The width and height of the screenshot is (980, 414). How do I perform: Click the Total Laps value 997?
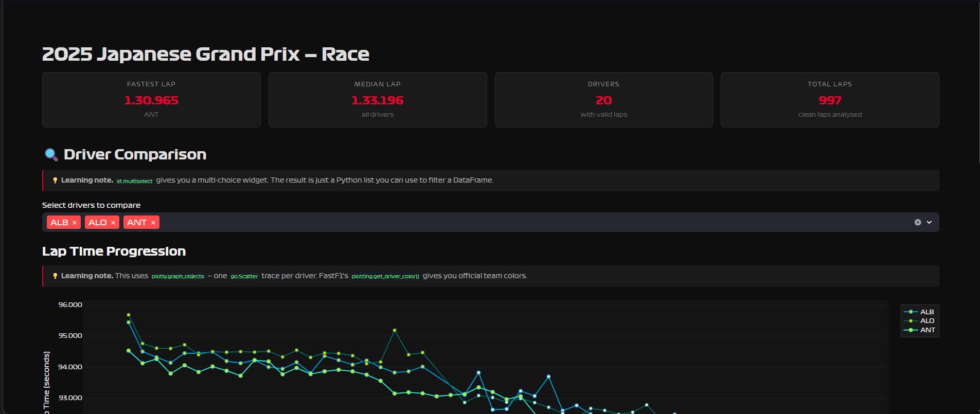coord(830,100)
